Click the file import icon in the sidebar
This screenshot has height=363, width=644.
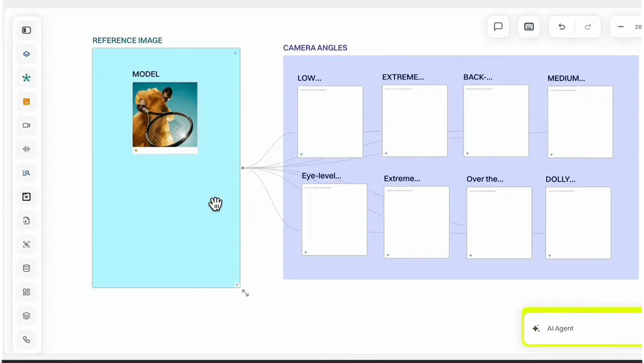point(26,221)
